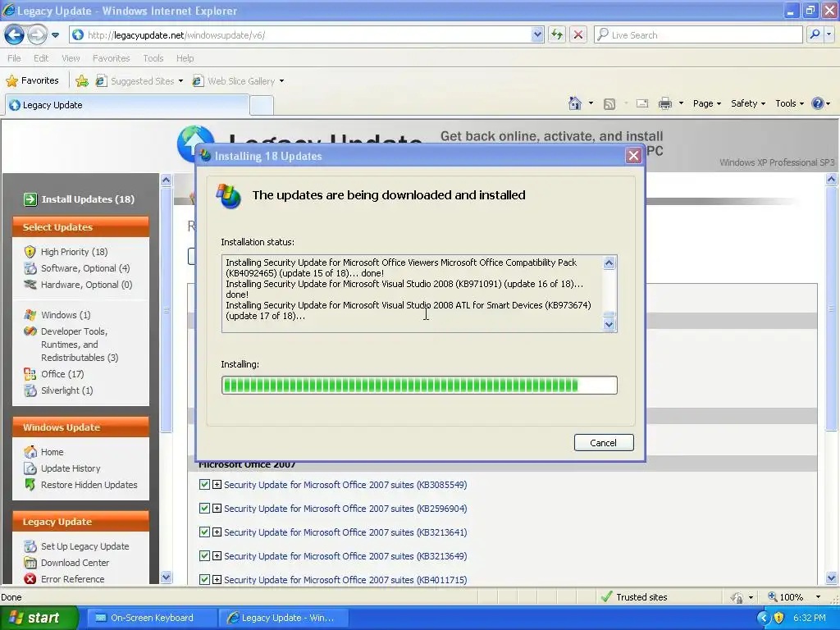Screen dimensions: 840x630
Task: Click the Silverlight category icon
Action: coord(30,390)
